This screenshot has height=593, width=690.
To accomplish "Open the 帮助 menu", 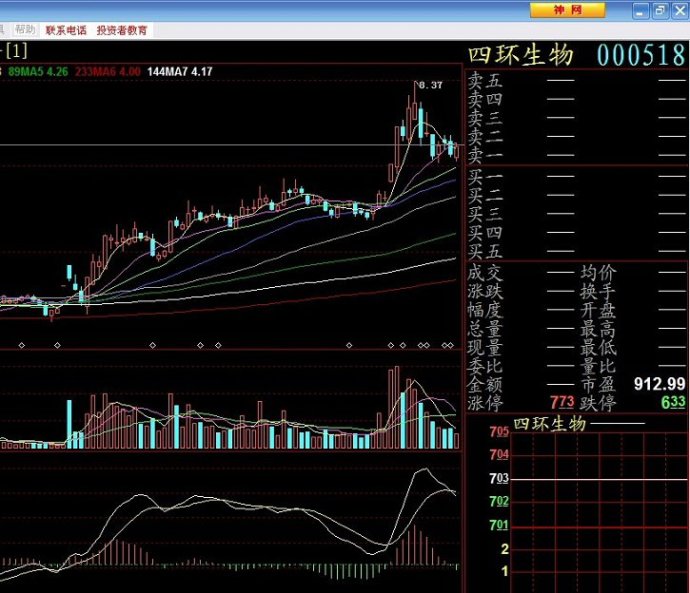I will pyautogui.click(x=23, y=30).
